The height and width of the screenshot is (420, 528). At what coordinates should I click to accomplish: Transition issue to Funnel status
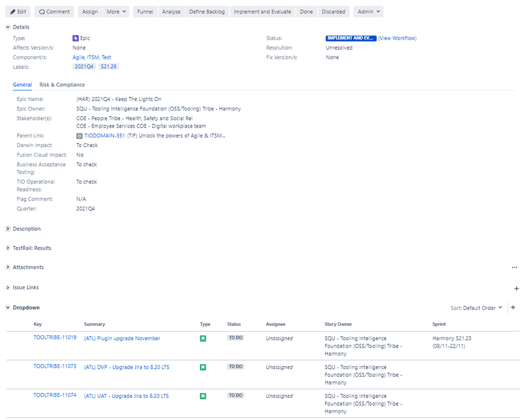pos(145,12)
